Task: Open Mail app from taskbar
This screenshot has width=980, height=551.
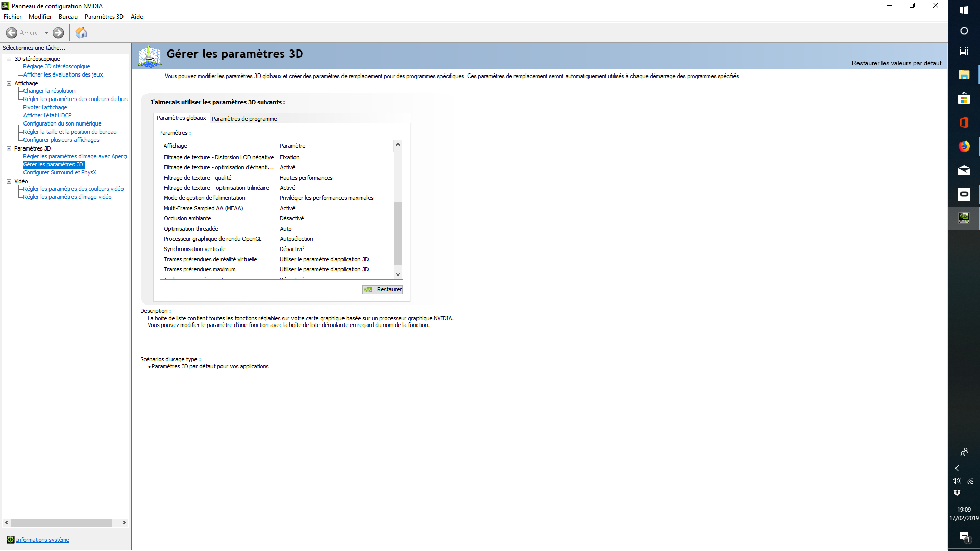Action: tap(964, 170)
